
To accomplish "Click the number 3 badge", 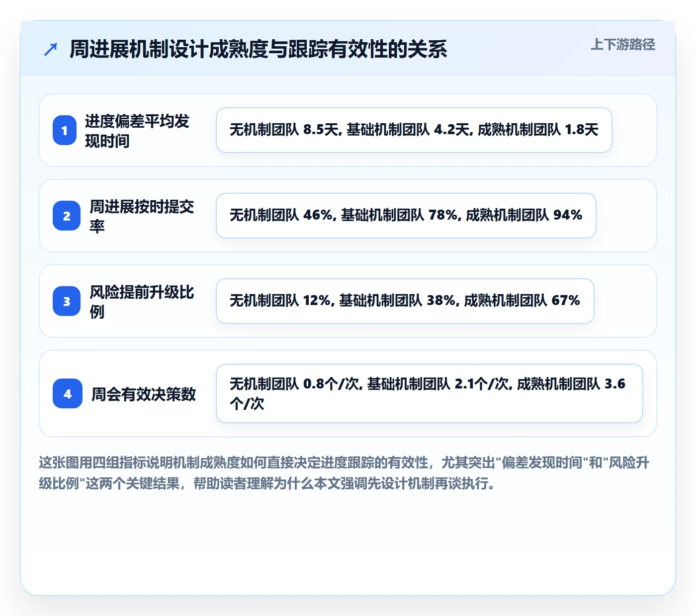I will [x=67, y=301].
